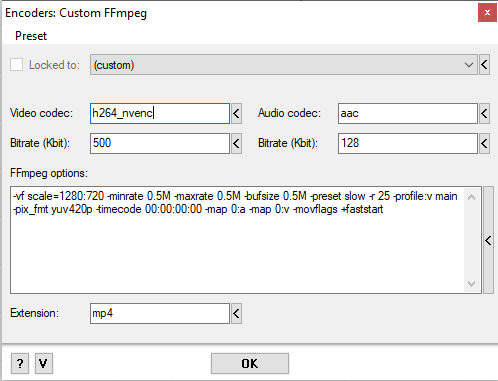The width and height of the screenshot is (498, 381).
Task: Click arrow button beside audio Bitrate 128
Action: [484, 143]
